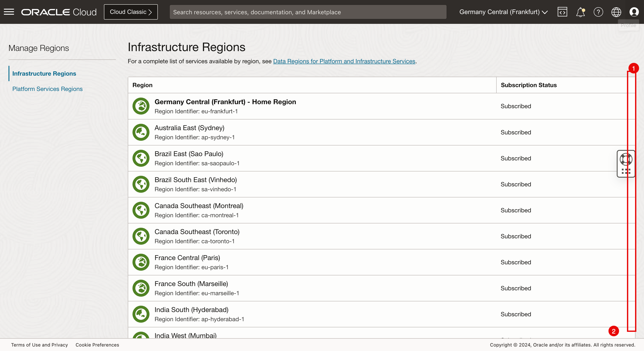This screenshot has height=351, width=644.
Task: Open the Cloud Classic switcher
Action: pyautogui.click(x=131, y=12)
